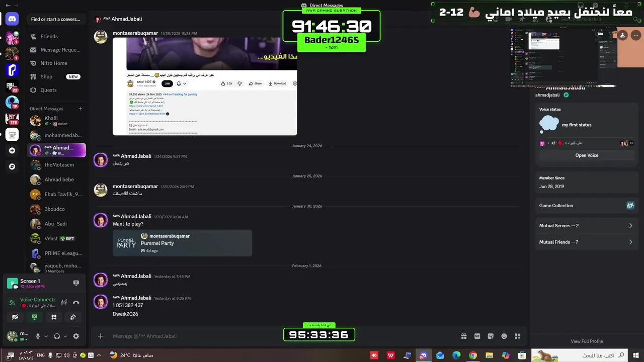Open Khalil direct message

pos(56,121)
